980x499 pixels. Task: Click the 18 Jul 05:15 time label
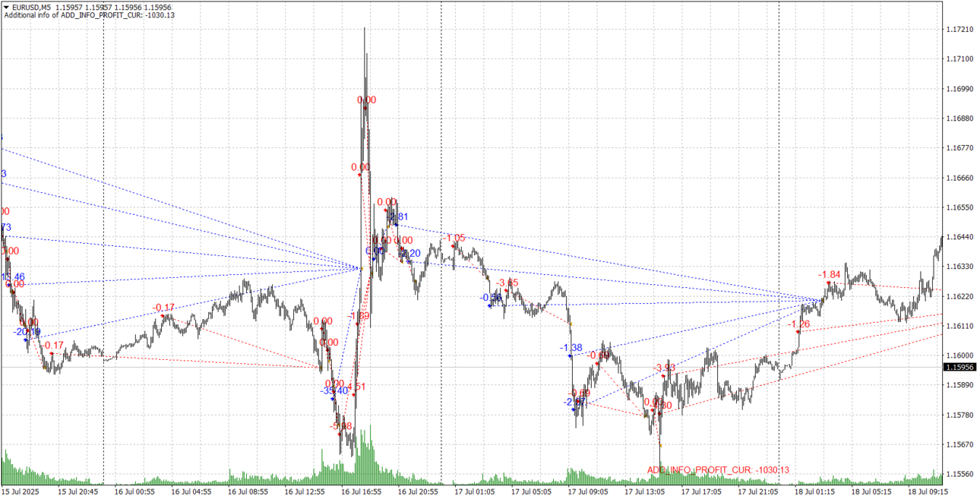[872, 491]
